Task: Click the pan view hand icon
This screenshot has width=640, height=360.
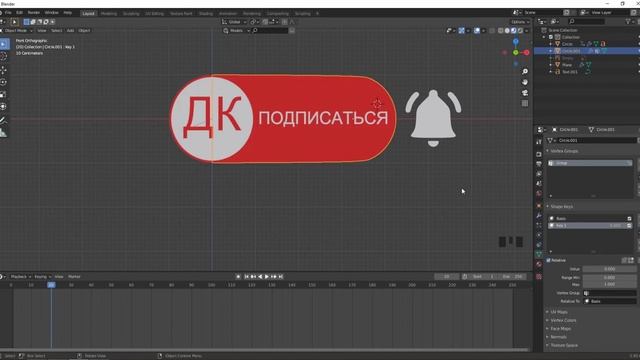Action: coord(525,82)
